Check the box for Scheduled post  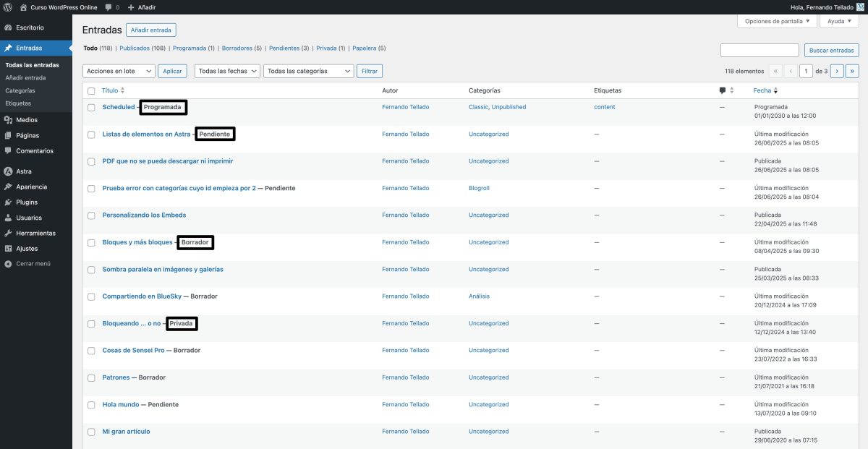(91, 107)
